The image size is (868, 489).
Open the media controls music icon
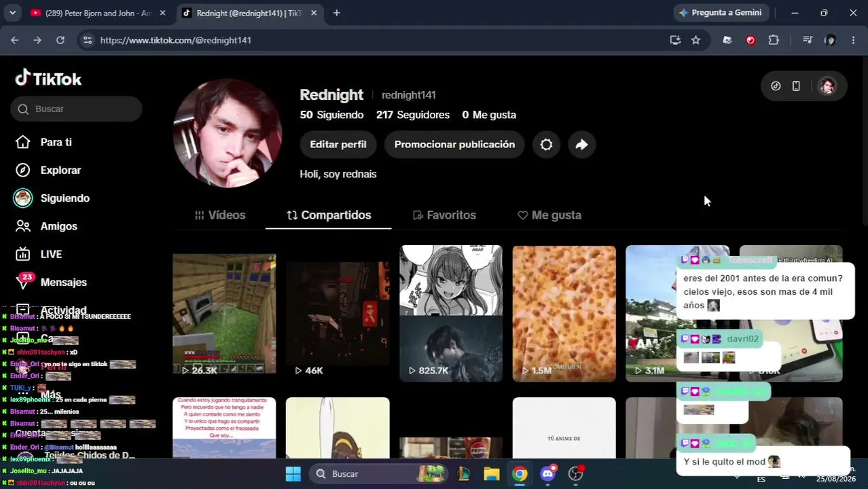807,40
